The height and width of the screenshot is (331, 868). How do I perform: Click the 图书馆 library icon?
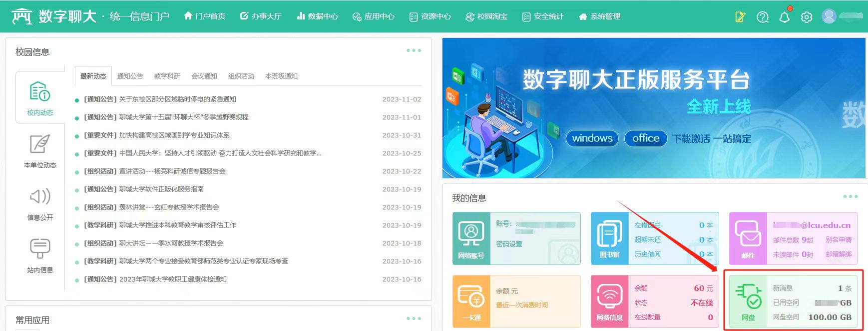point(609,234)
